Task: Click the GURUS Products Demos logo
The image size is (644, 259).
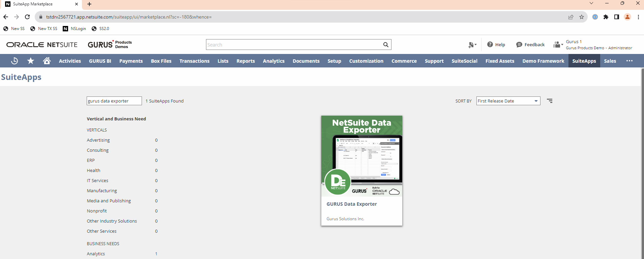Action: pyautogui.click(x=110, y=45)
